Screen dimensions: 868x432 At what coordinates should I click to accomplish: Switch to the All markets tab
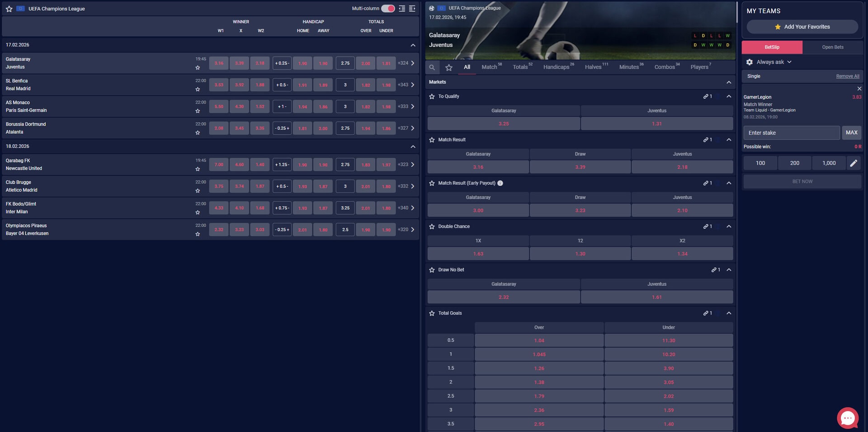(x=467, y=67)
